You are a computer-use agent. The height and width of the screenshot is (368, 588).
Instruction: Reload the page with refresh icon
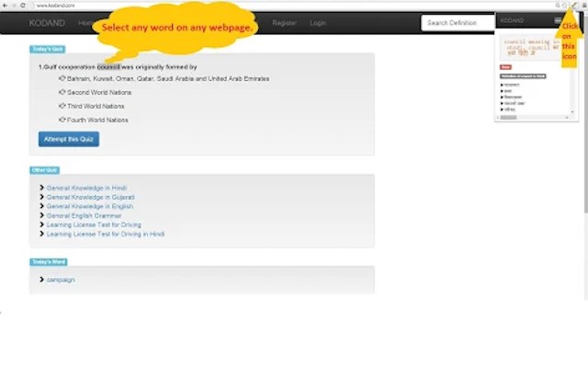point(23,6)
